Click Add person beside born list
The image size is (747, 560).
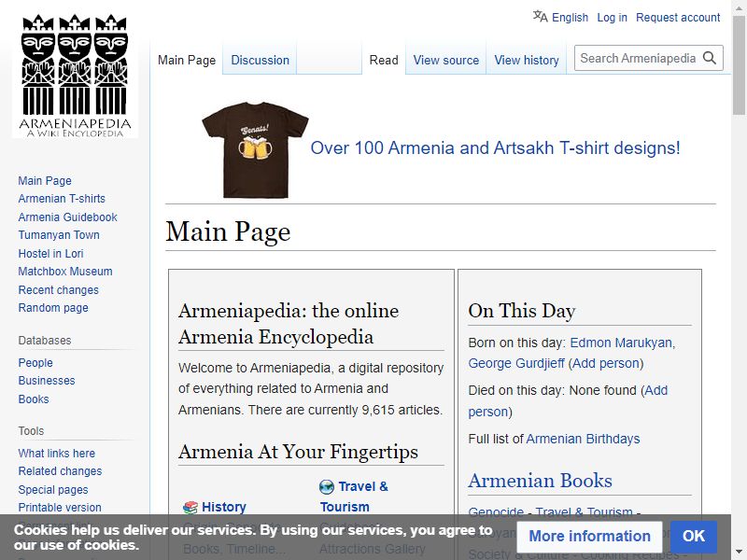(x=605, y=363)
